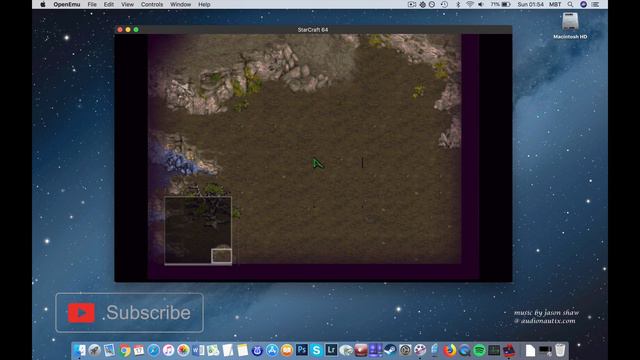Open Spotlight search magnifier
The image size is (640, 360).
click(x=570, y=4)
